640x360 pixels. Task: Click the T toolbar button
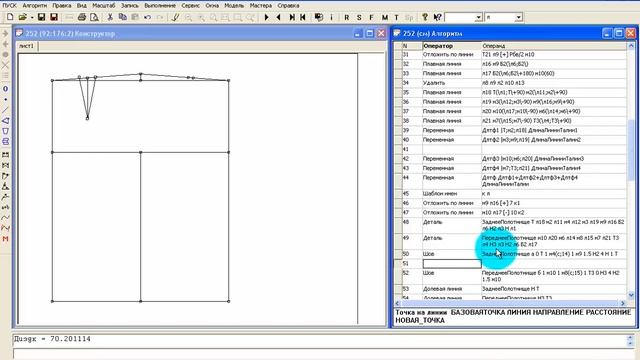tap(396, 17)
